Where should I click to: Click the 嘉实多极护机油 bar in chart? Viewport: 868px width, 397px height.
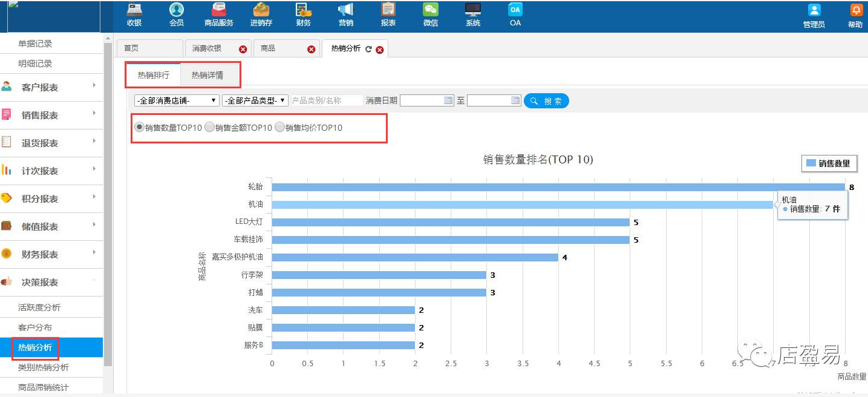(x=415, y=257)
